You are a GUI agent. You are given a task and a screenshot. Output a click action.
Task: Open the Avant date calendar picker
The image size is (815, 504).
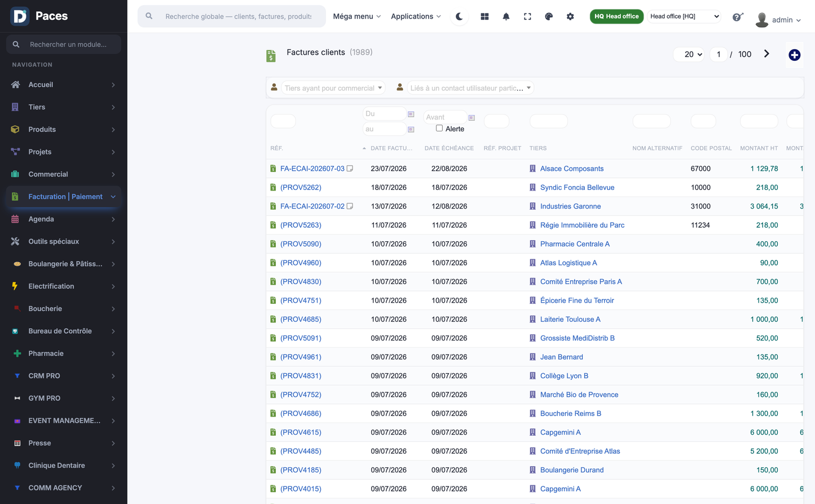click(x=472, y=117)
